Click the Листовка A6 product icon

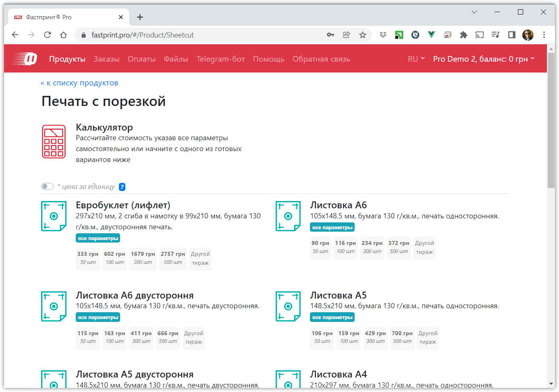pos(288,216)
